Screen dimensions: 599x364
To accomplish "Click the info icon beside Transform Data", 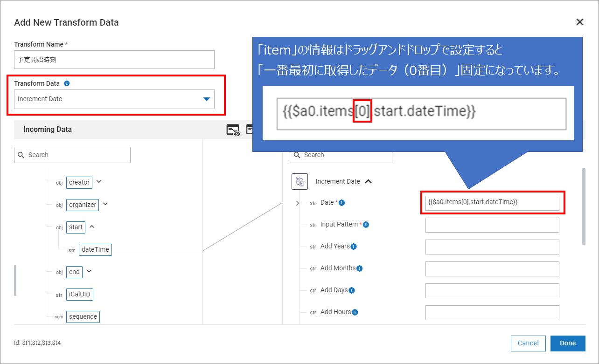I will [x=67, y=83].
